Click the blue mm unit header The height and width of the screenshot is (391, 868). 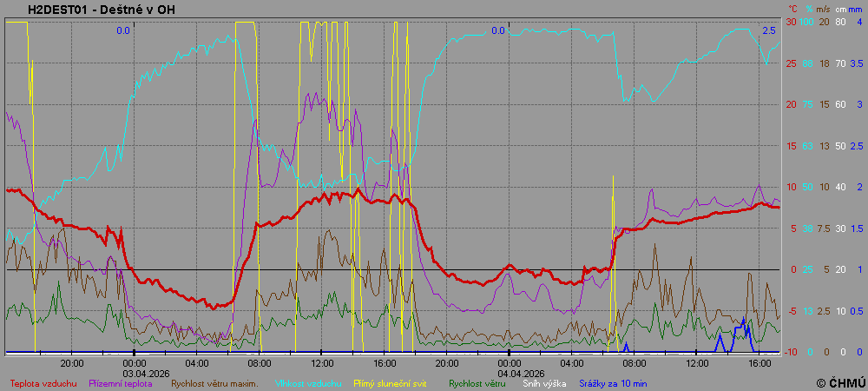(855, 10)
